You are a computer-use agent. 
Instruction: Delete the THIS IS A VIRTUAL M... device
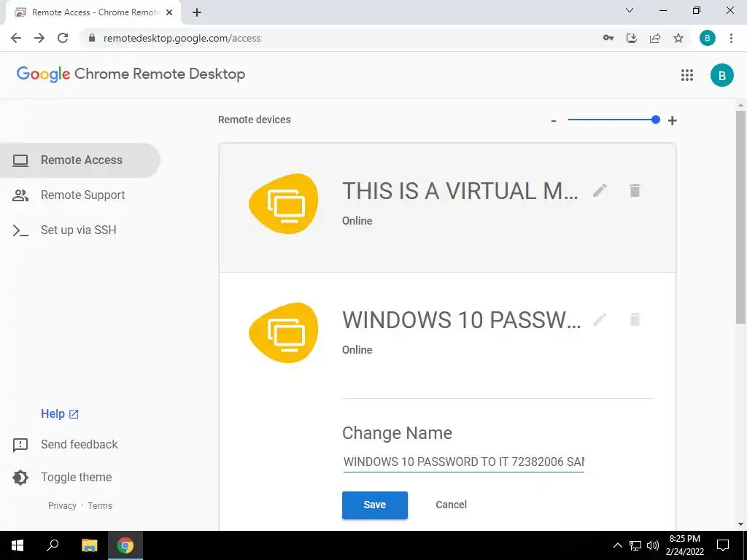(635, 190)
